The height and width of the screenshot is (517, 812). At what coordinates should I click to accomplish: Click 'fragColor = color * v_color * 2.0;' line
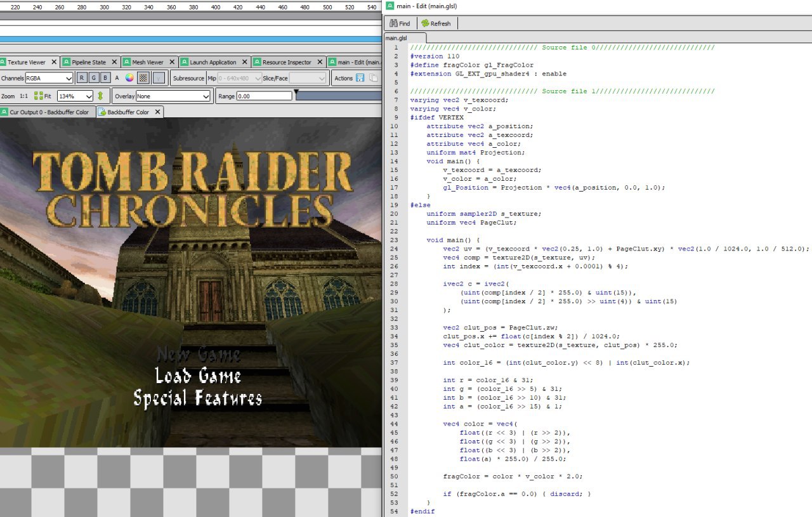tap(513, 476)
